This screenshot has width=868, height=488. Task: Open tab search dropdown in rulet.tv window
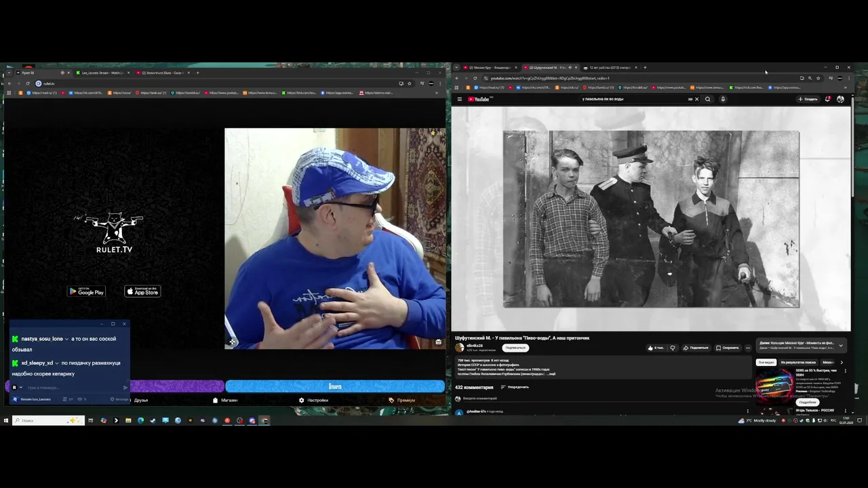pyautogui.click(x=9, y=73)
